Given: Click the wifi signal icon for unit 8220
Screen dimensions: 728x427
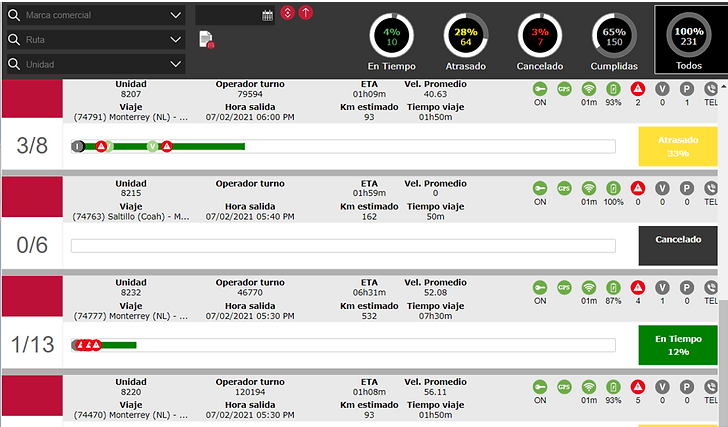Looking at the screenshot, I should pos(589,387).
